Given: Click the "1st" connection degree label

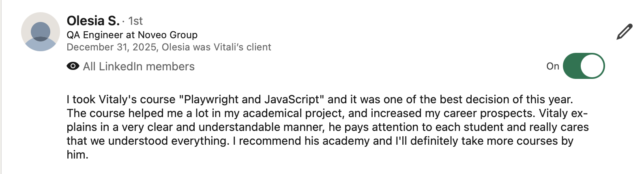Looking at the screenshot, I should pos(135,21).
